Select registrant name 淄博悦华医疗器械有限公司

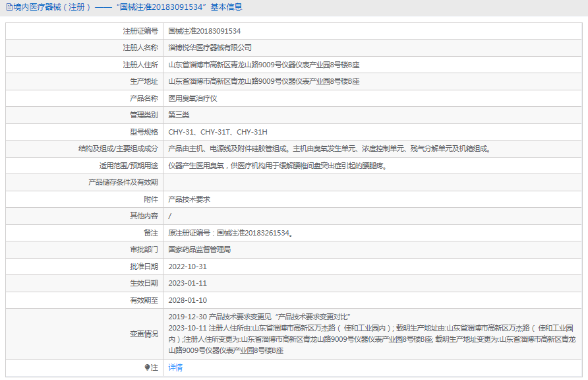point(210,47)
